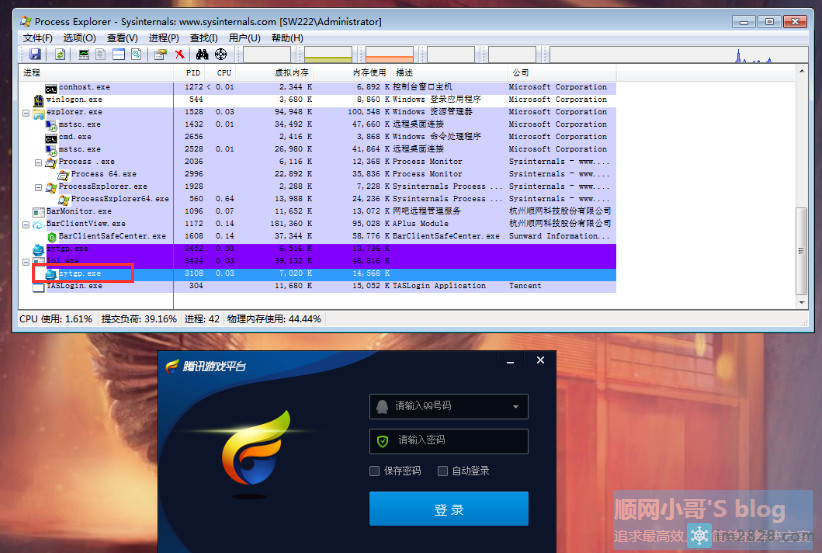822x553 pixels.
Task: Collapse the explorer.exe tree node
Action: (26, 113)
